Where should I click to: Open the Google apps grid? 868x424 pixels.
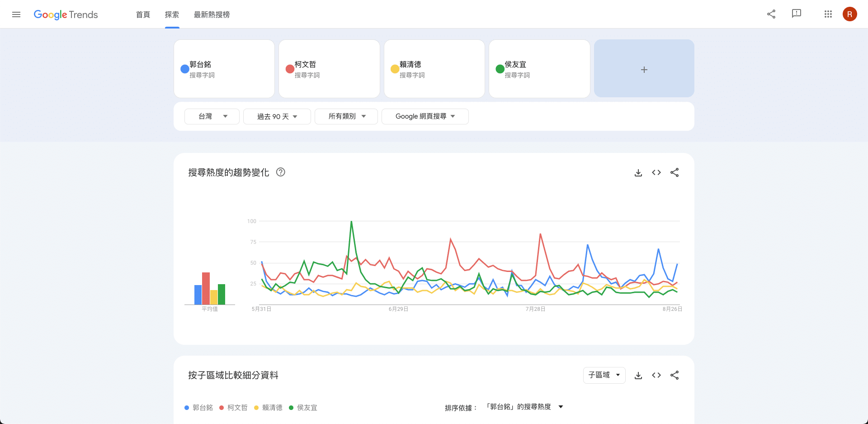click(x=828, y=14)
